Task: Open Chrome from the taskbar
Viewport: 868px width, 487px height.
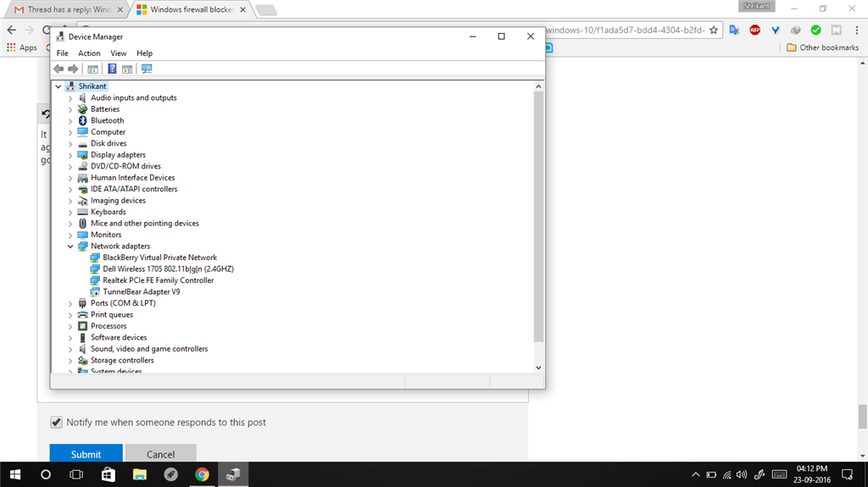Action: 202,474
